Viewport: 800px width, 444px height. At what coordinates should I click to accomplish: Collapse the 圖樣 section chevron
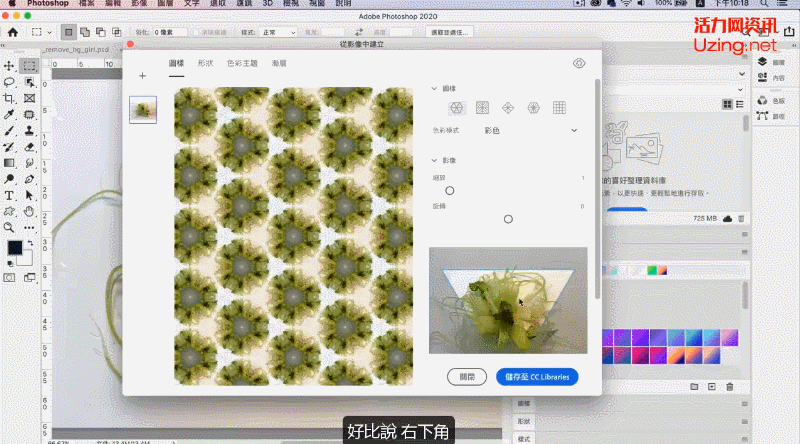pos(434,88)
